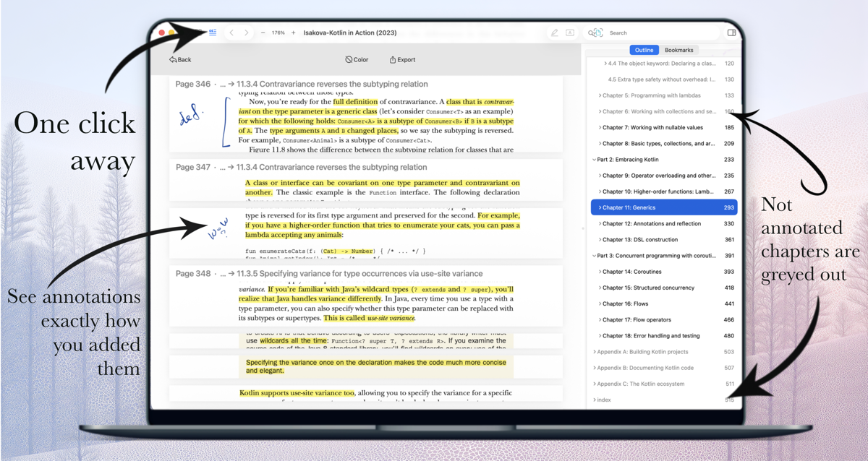Switch to the Outline tab
The image size is (868, 461).
[x=644, y=50]
